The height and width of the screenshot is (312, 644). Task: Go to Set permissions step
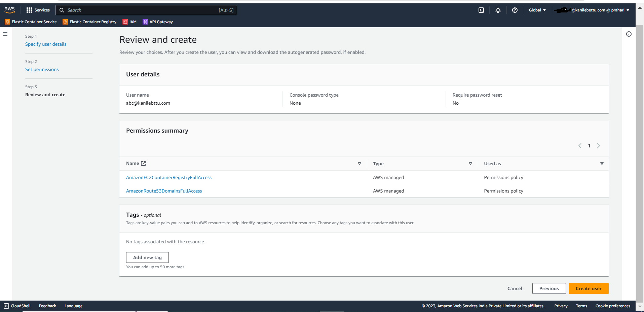pos(42,69)
